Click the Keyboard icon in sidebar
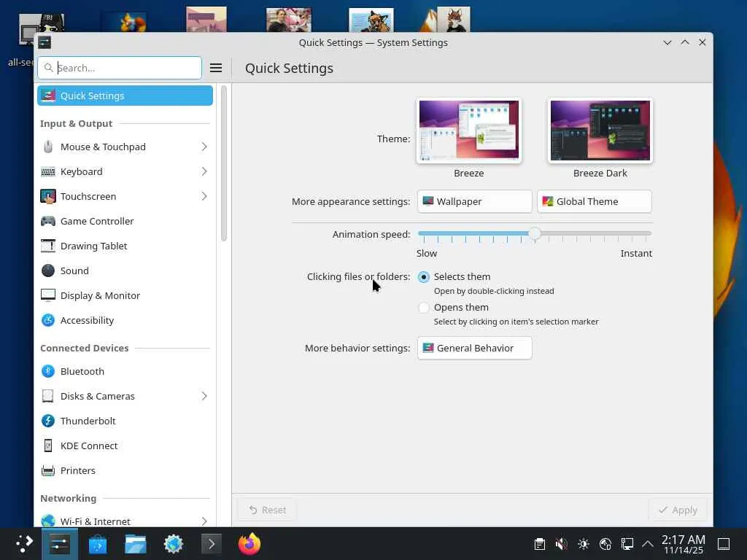The height and width of the screenshot is (560, 747). pyautogui.click(x=47, y=171)
